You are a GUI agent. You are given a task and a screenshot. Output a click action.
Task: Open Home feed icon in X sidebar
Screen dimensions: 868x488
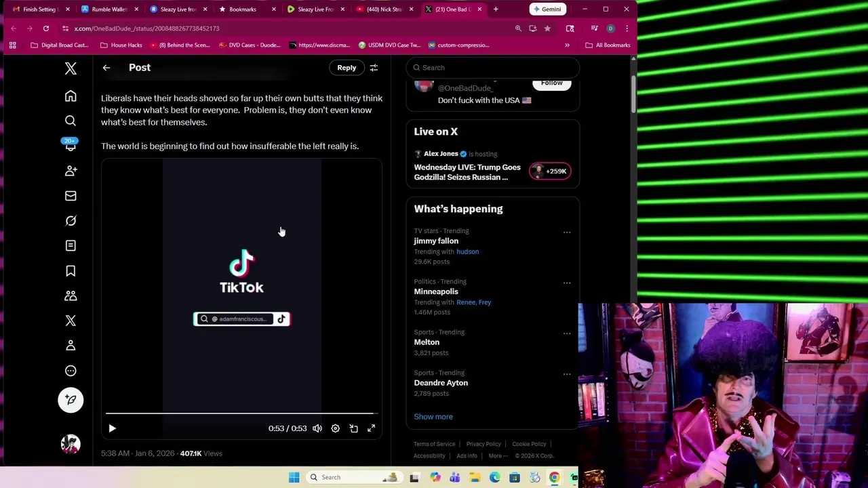tap(71, 96)
